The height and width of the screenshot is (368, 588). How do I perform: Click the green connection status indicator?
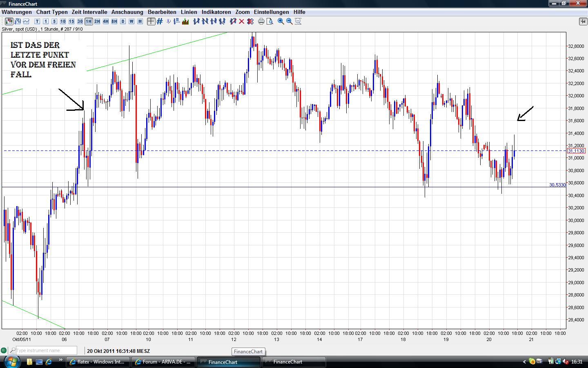4,350
